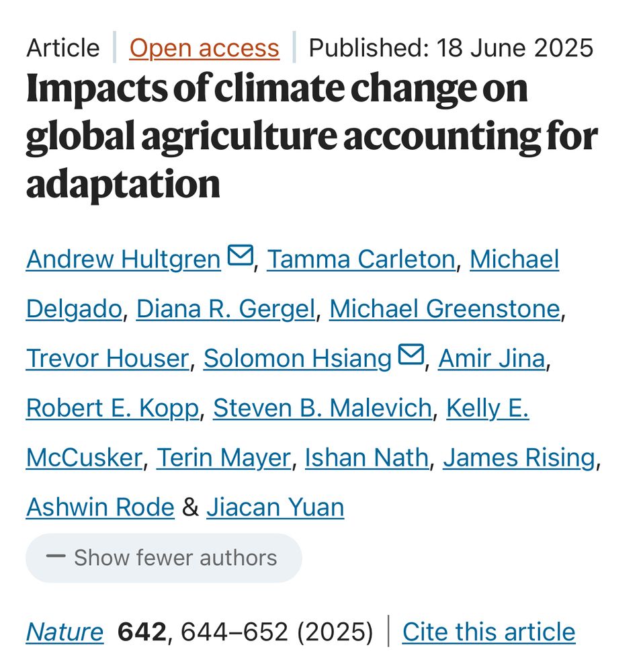Open Diana R. Gergel author details
This screenshot has width=643, height=672.
(226, 308)
